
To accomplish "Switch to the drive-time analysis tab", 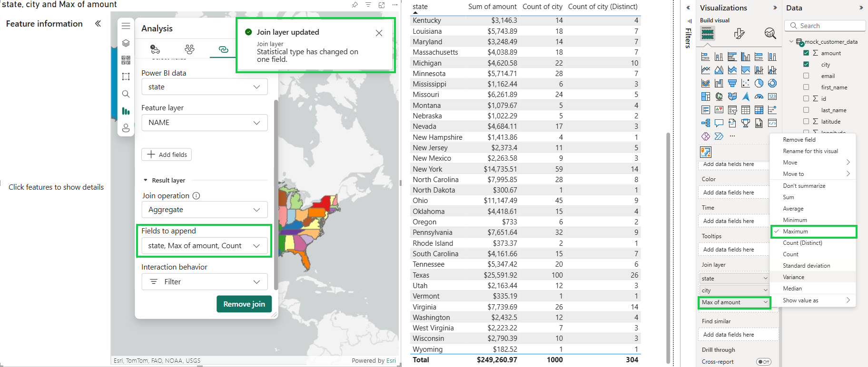I will pyautogui.click(x=155, y=49).
